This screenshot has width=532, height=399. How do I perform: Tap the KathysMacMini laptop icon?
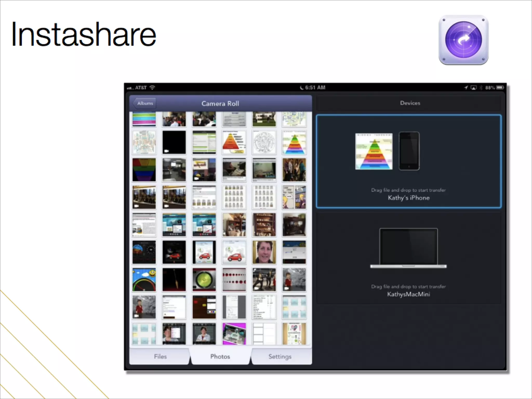(x=408, y=248)
